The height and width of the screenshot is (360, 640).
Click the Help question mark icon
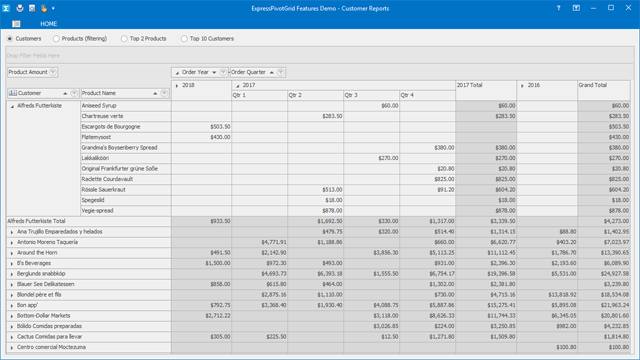point(558,8)
